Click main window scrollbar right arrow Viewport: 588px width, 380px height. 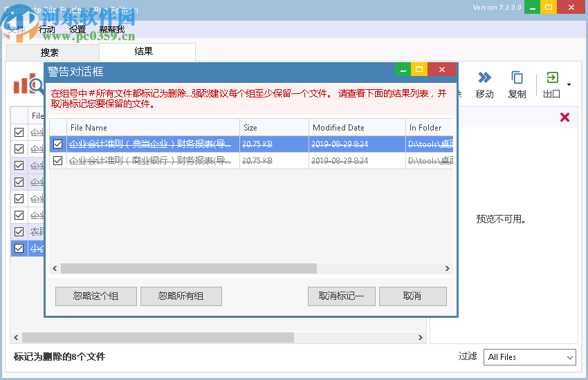(421, 338)
